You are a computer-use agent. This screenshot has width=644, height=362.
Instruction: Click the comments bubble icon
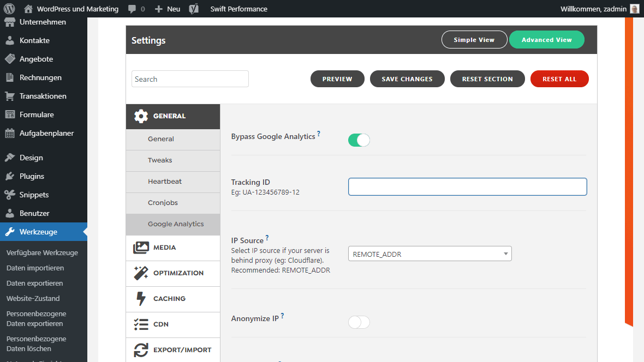132,9
